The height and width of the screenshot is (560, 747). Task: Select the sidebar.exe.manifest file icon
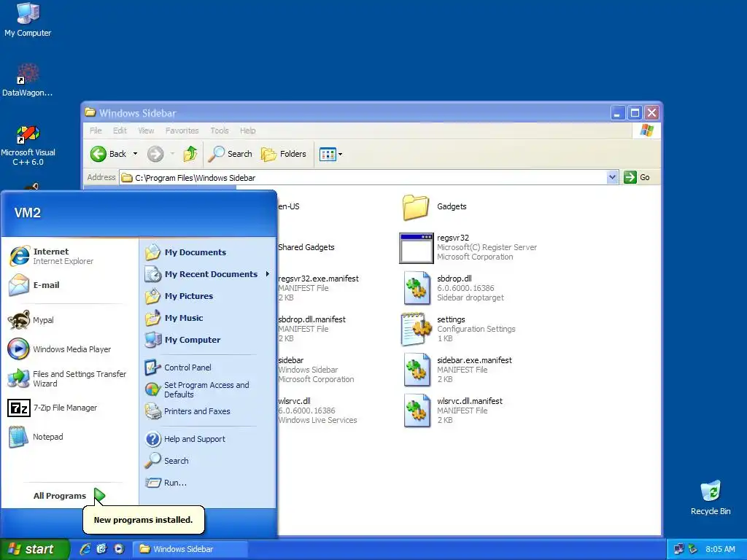pyautogui.click(x=417, y=370)
